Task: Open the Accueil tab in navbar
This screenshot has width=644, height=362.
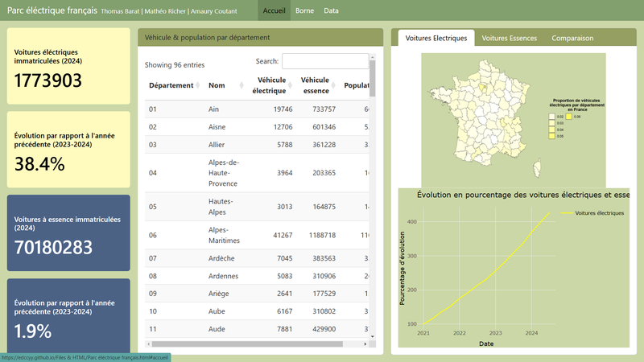Action: tap(276, 10)
